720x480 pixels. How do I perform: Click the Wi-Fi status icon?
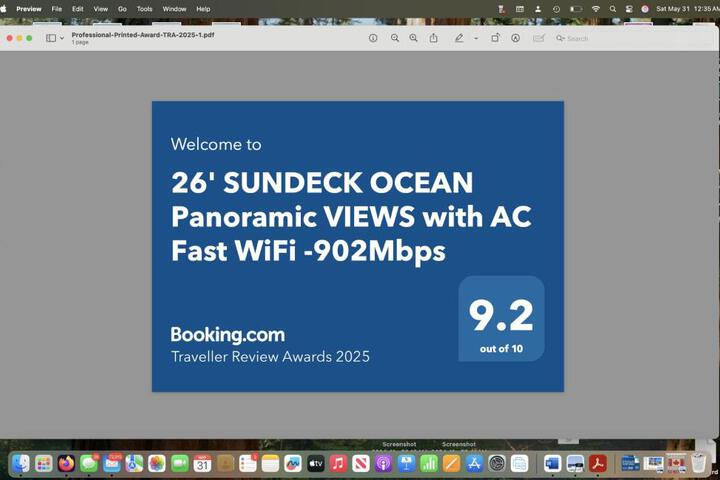click(x=596, y=9)
